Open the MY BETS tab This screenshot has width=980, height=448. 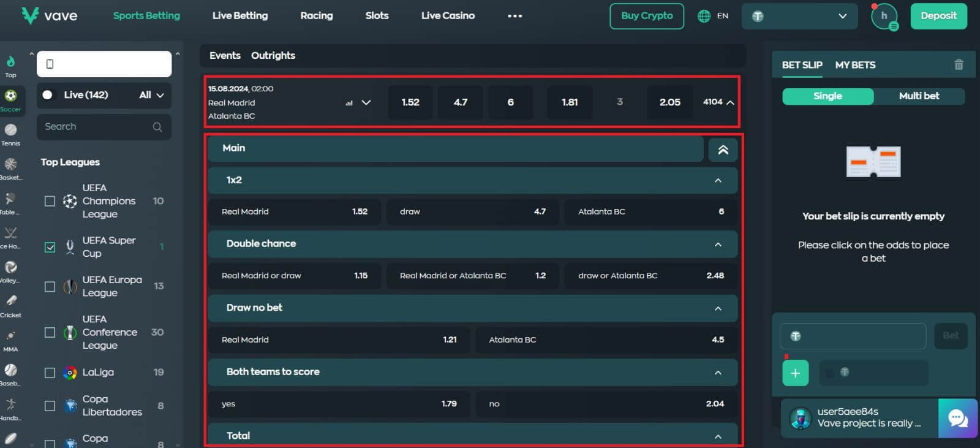(x=855, y=65)
